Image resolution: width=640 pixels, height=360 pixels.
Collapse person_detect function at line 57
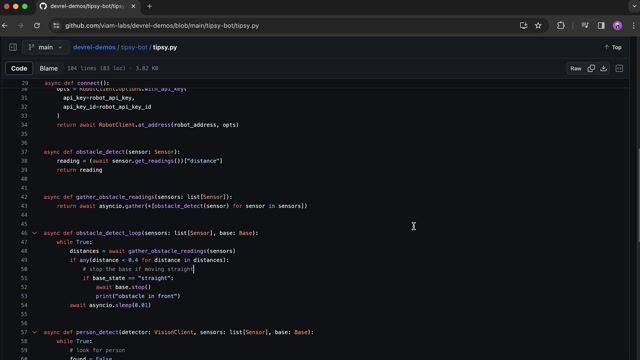[x=35, y=332]
